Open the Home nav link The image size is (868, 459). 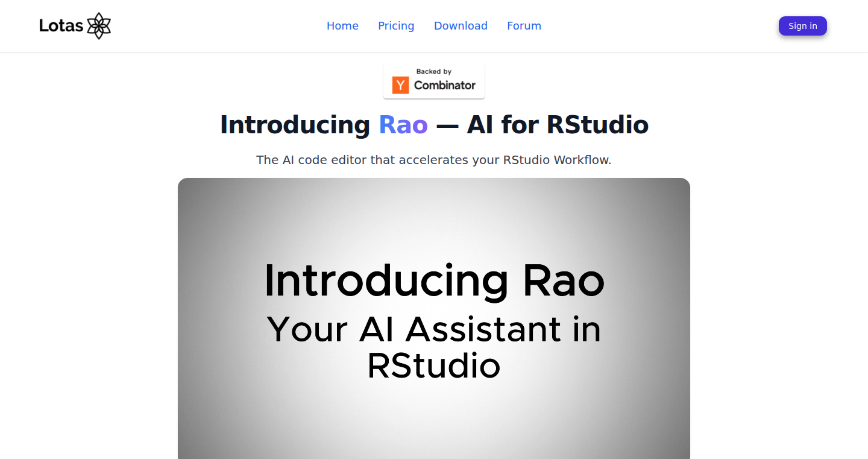click(x=342, y=26)
